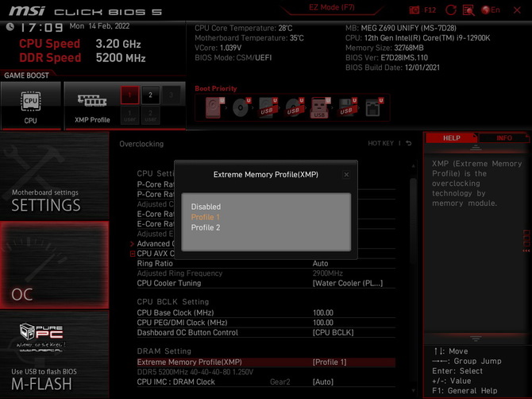Click the clock icon next to the time
Image resolution: width=532 pixels, height=399 pixels.
pos(10,27)
